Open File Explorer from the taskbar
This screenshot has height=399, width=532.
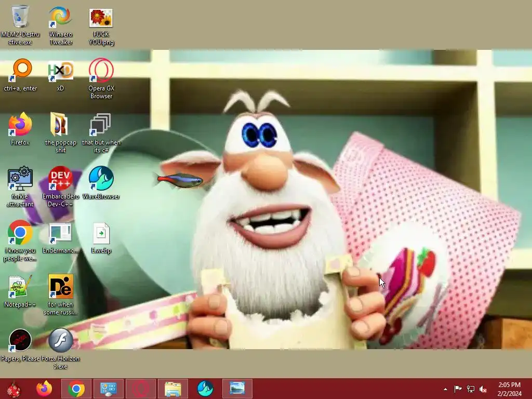[173, 389]
